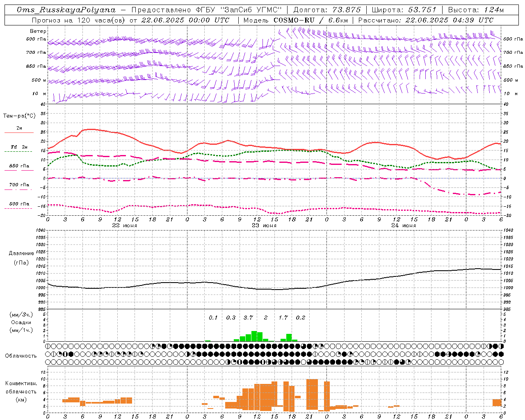525x420 pixels.
Task: Click the 1.7 precipitation total value
Action: (283, 317)
